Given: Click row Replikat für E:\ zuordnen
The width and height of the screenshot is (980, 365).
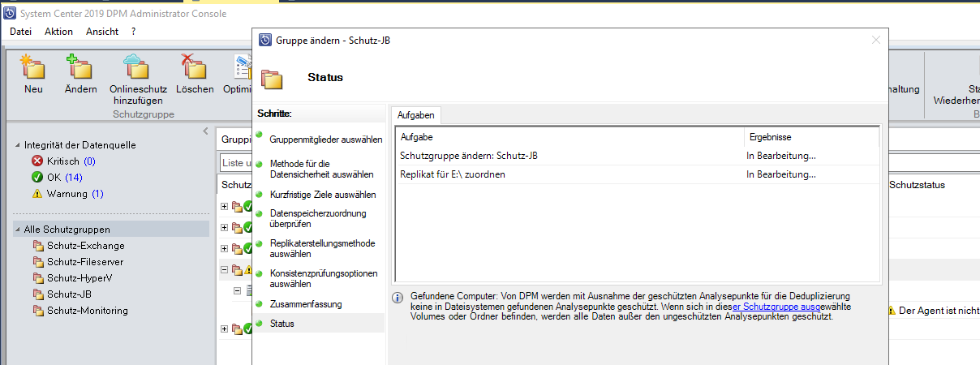Looking at the screenshot, I should (x=637, y=174).
